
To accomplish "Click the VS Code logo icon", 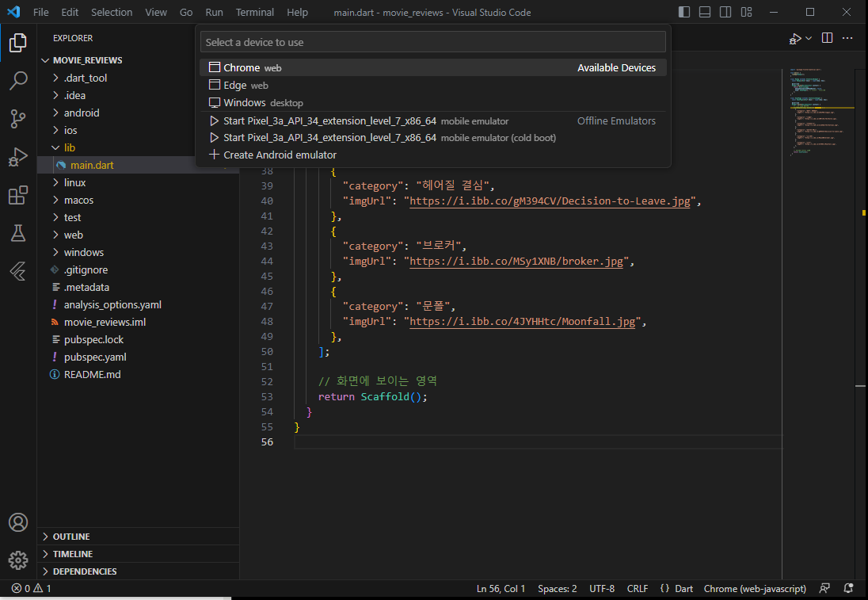I will click(x=13, y=12).
